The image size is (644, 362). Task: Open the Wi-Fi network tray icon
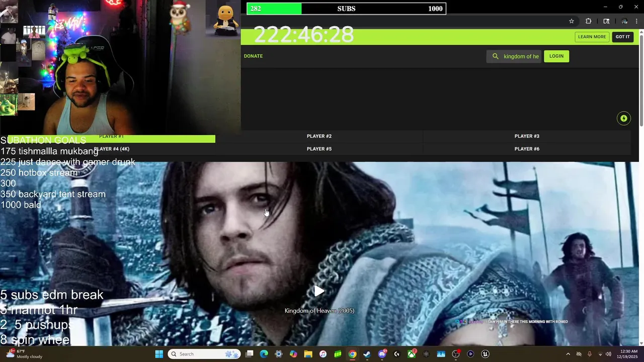pos(600,354)
